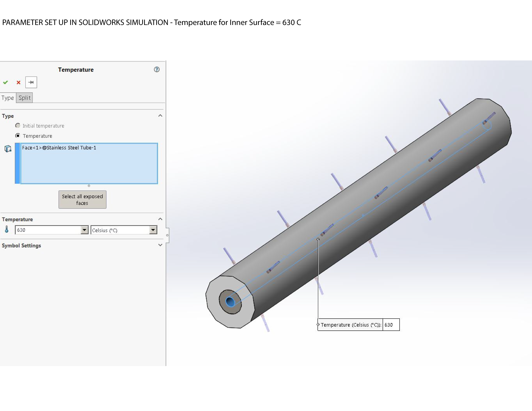This screenshot has width=532, height=411.
Task: Click the green checkmark to accept temperature
Action: pyautogui.click(x=5, y=83)
